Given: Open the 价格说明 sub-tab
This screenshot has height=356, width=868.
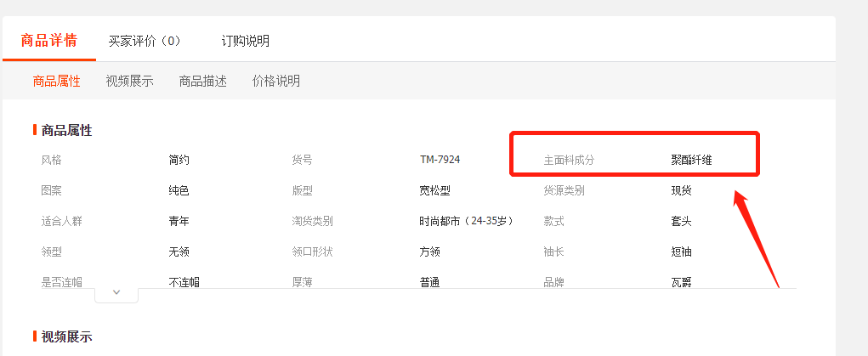Looking at the screenshot, I should pos(275,82).
